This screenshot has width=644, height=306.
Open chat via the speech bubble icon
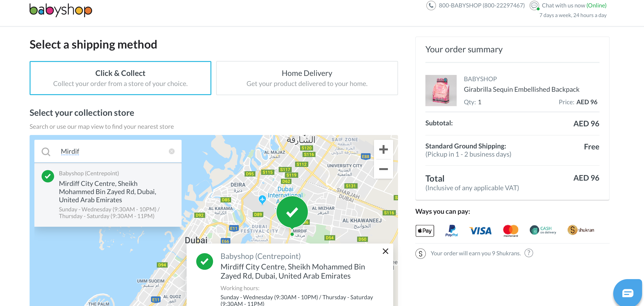tap(534, 6)
